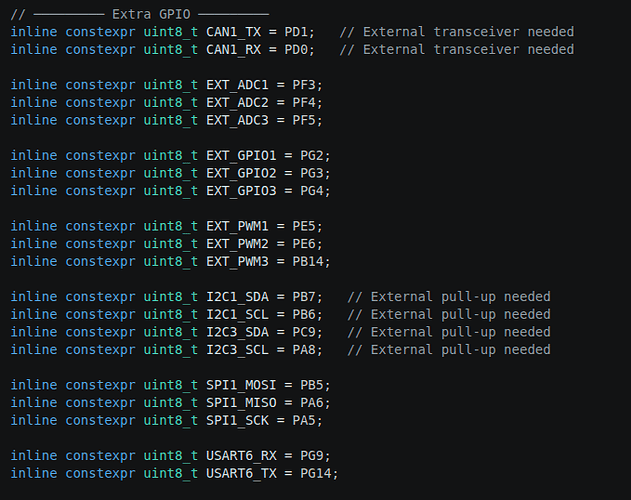Screen dimensions: 631x500
Task: Click the SPI1_MOSI identifier
Action: (x=241, y=385)
